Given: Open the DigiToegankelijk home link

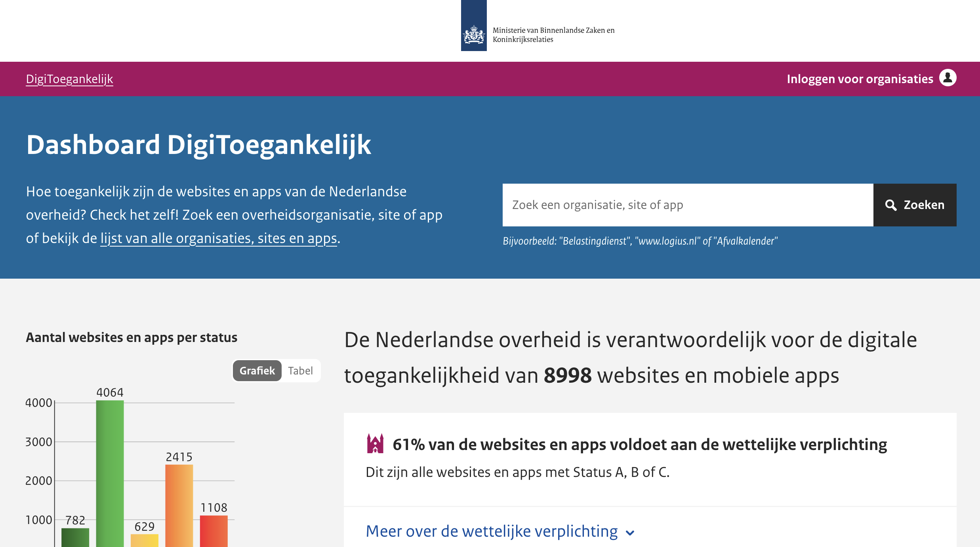Looking at the screenshot, I should click(69, 79).
